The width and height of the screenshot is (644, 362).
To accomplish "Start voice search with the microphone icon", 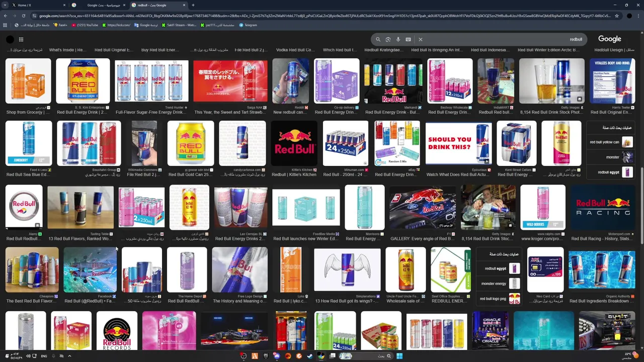I will click(398, 39).
